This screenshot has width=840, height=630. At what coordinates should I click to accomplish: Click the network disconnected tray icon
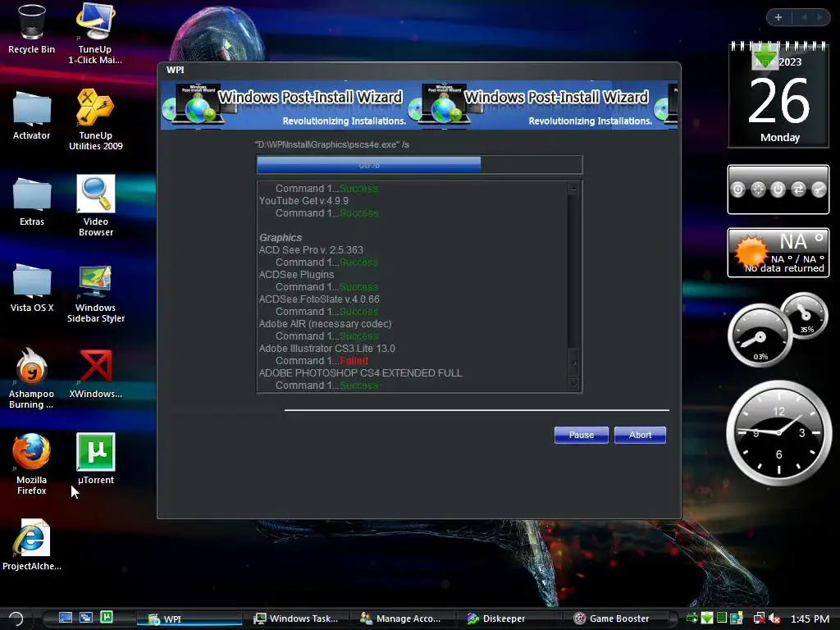click(x=759, y=619)
